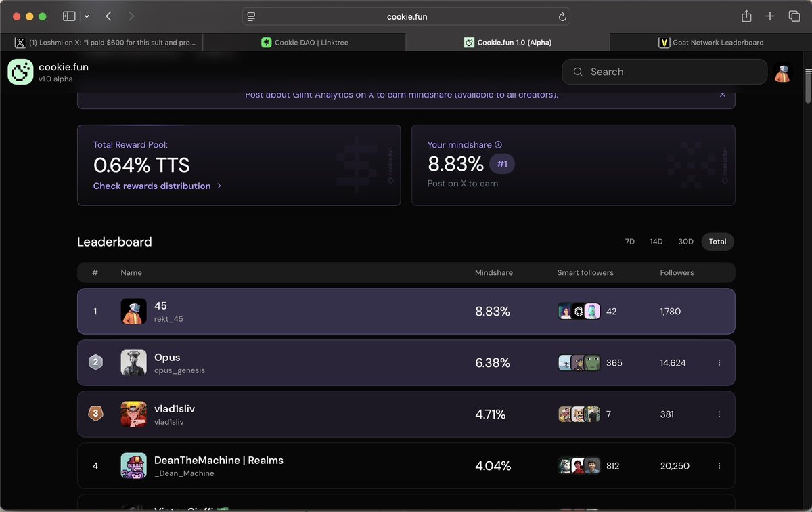Viewport: 812px width, 512px height.
Task: Click the Name column header
Action: (131, 272)
